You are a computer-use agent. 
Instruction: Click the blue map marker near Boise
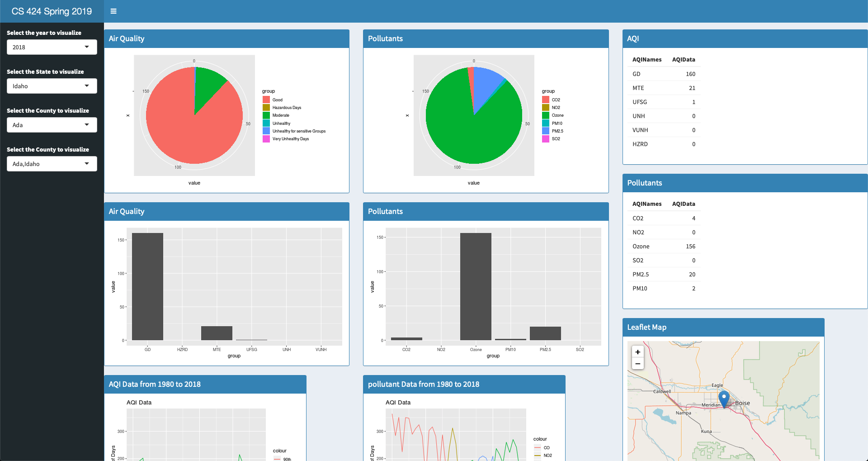pos(724,399)
